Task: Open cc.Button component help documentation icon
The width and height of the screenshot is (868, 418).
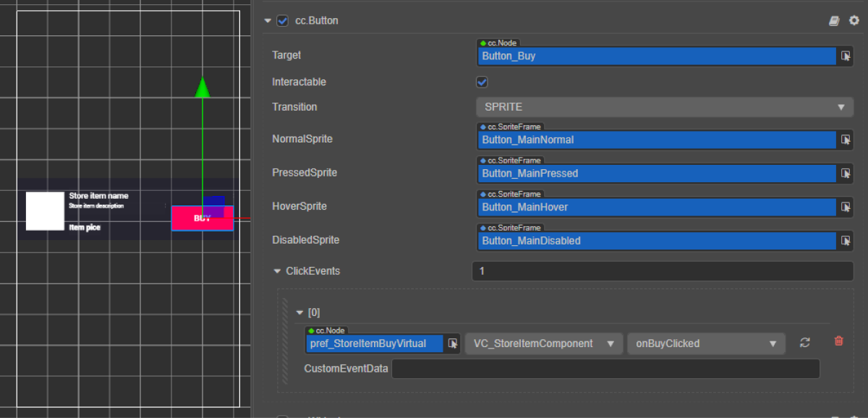Action: coord(834,21)
